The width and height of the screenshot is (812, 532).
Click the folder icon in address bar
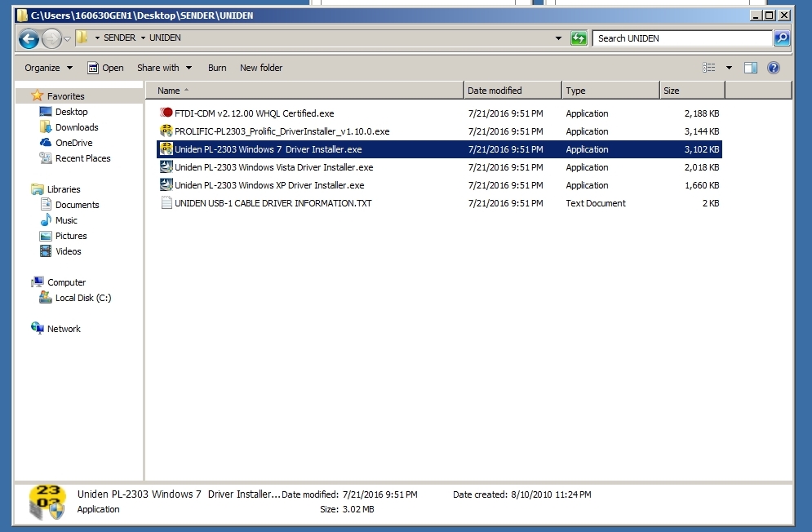click(x=82, y=38)
